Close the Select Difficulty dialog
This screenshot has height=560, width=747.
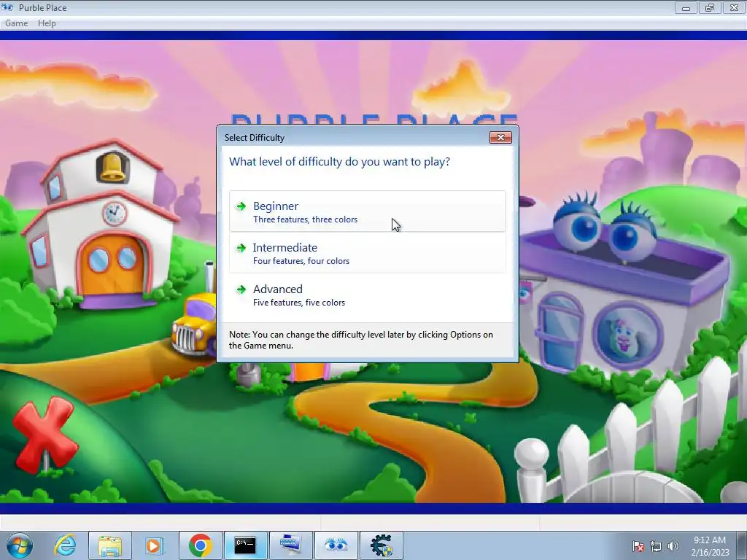pyautogui.click(x=500, y=138)
